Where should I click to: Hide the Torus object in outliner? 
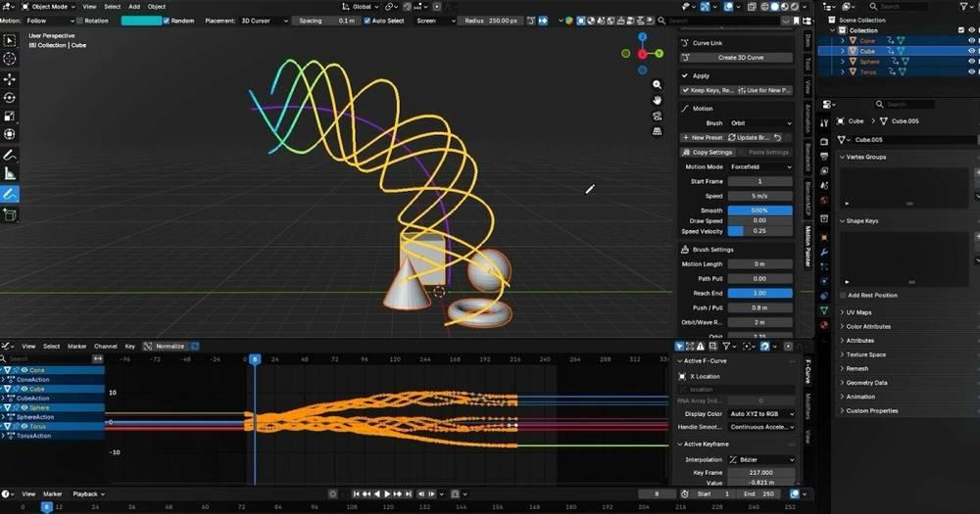[971, 72]
